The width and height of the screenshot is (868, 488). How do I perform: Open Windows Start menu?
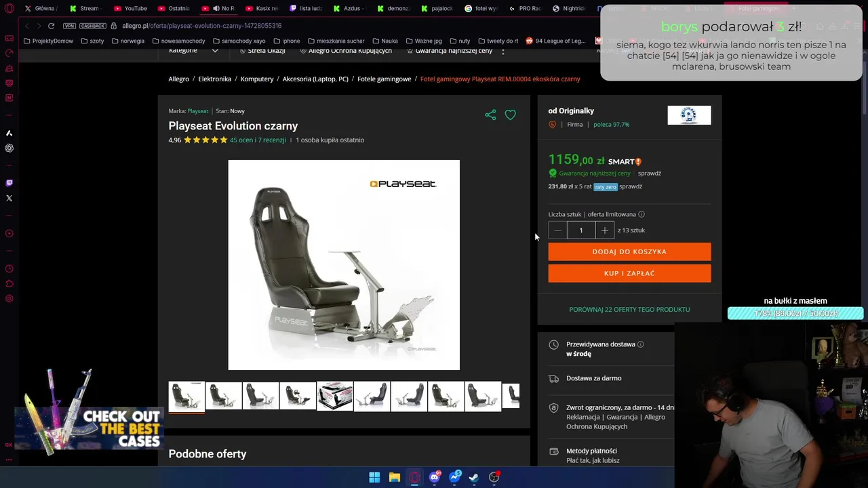coord(374,477)
